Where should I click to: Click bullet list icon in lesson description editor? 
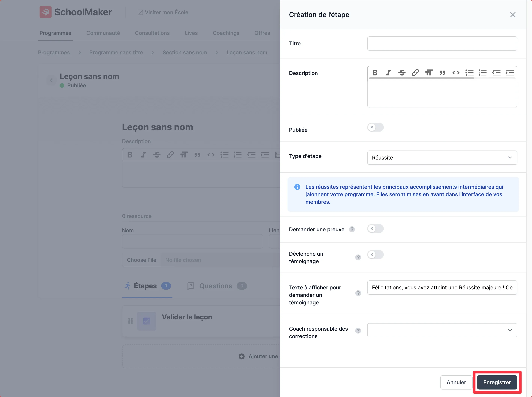click(x=224, y=155)
